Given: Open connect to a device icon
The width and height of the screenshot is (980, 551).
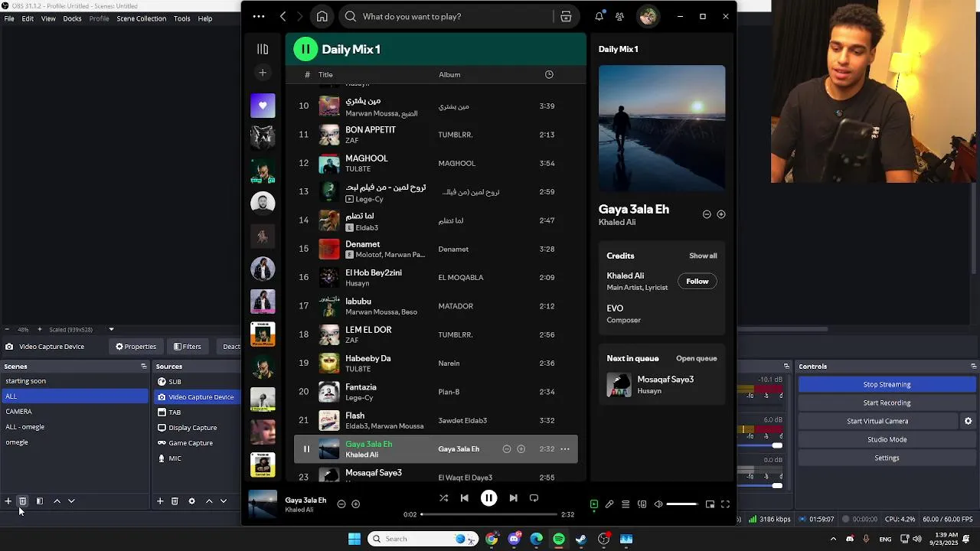Looking at the screenshot, I should coord(642,504).
